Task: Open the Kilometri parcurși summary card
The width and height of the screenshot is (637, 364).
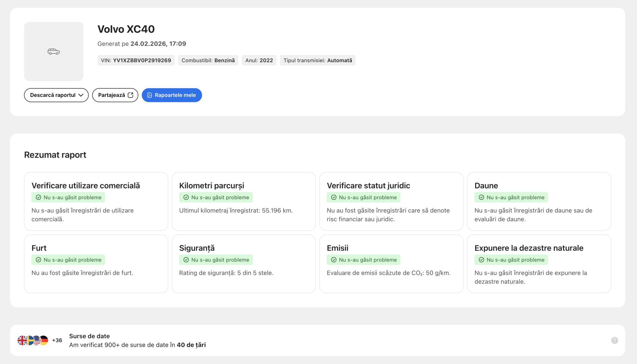Action: pyautogui.click(x=243, y=201)
